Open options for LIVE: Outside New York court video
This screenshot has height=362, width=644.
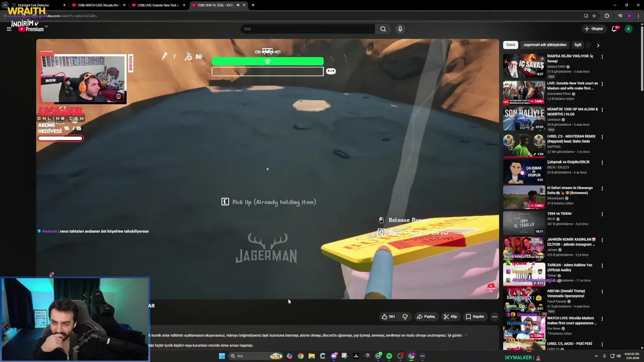coord(602,84)
